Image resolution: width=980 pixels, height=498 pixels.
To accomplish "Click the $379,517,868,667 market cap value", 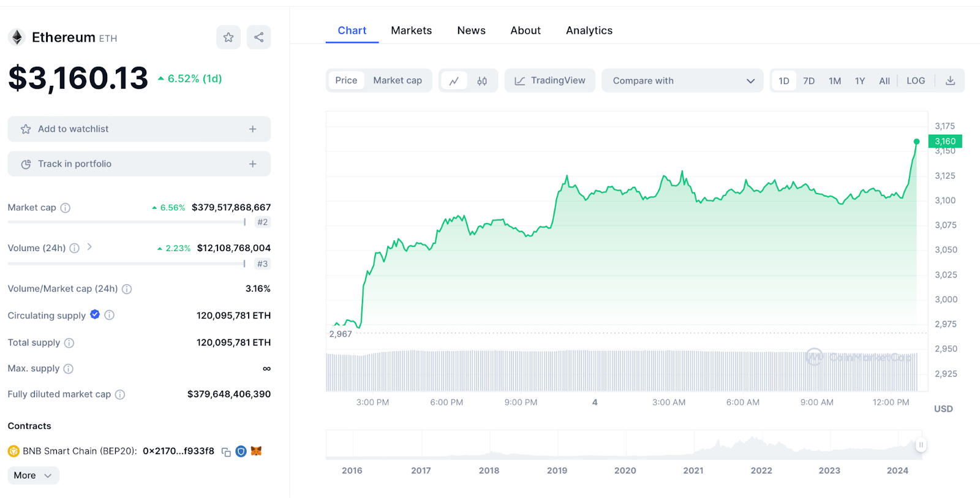I will click(231, 208).
